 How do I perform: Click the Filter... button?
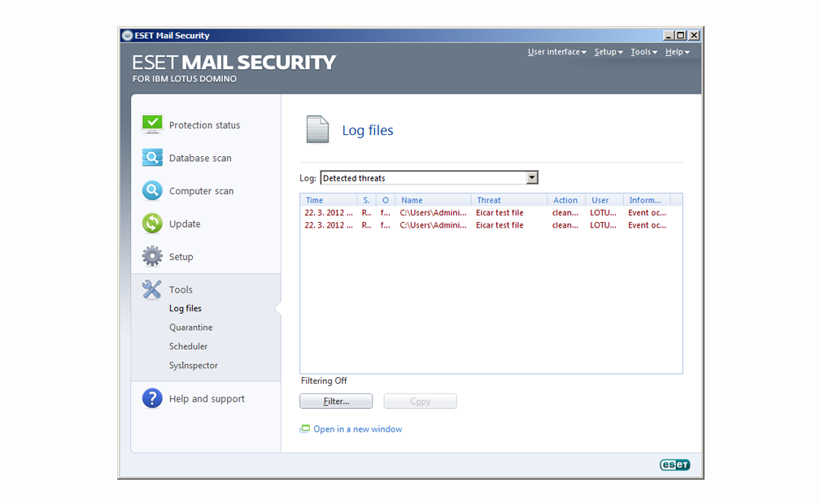click(336, 401)
